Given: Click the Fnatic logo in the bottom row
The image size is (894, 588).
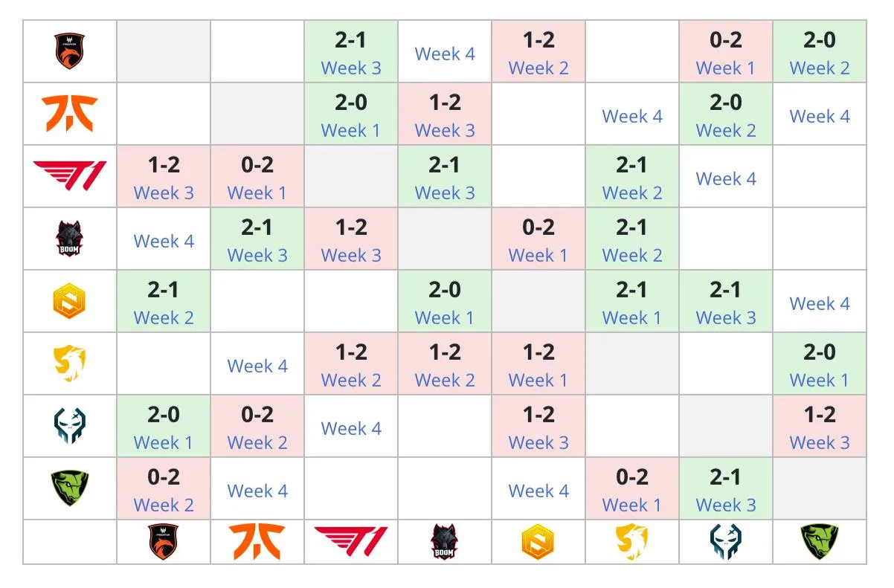Looking at the screenshot, I should (x=257, y=542).
